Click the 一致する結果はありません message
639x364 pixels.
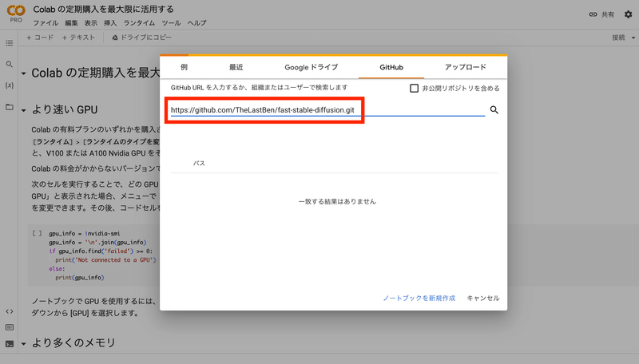pyautogui.click(x=337, y=201)
